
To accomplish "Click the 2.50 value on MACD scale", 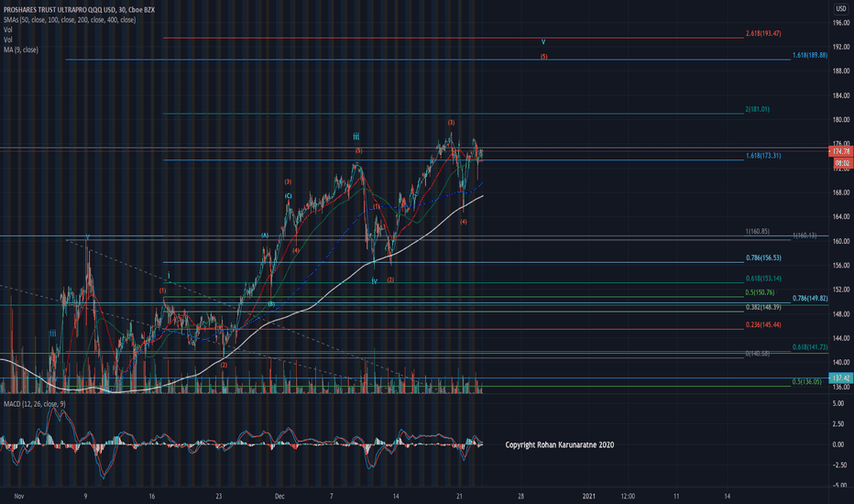I will pyautogui.click(x=839, y=424).
